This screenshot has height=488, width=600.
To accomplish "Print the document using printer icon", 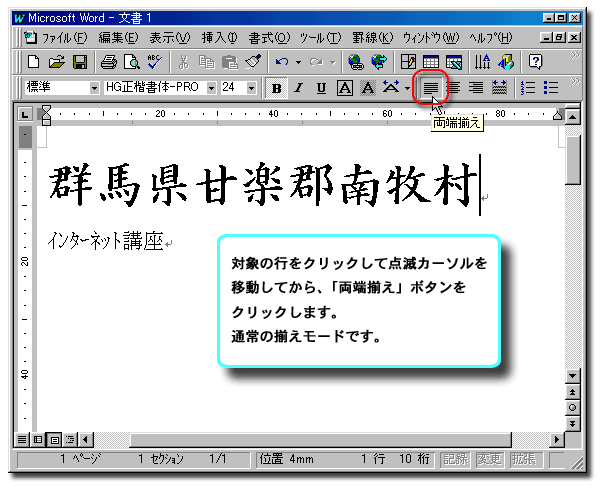I will pyautogui.click(x=109, y=62).
